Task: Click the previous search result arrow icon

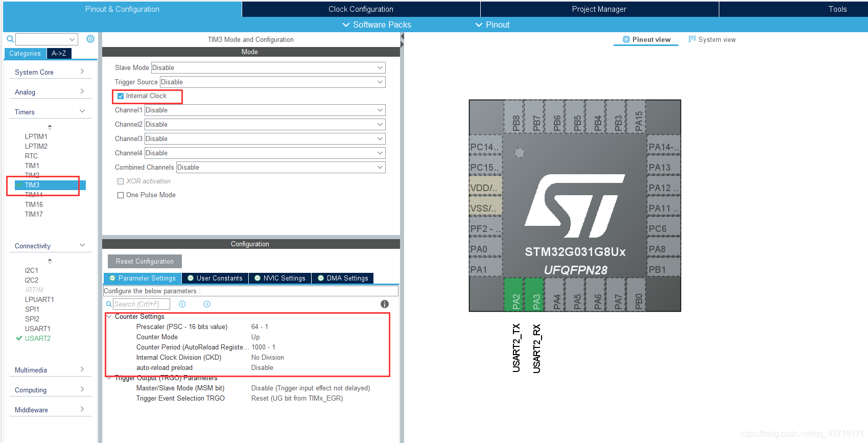Action: 182,304
